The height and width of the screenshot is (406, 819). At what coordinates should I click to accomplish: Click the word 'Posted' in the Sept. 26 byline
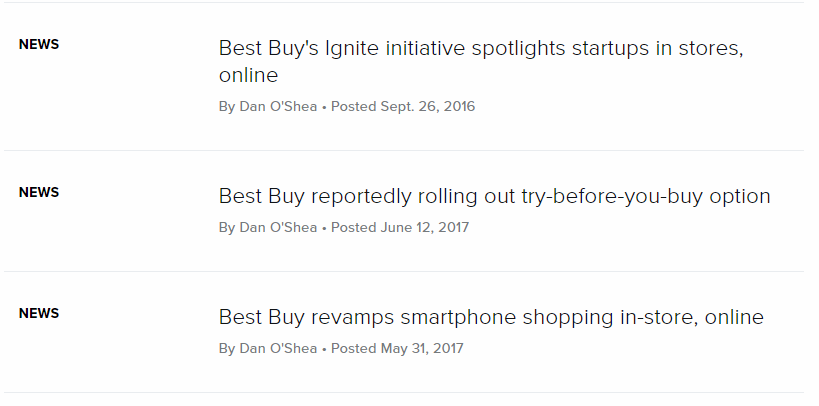point(354,107)
